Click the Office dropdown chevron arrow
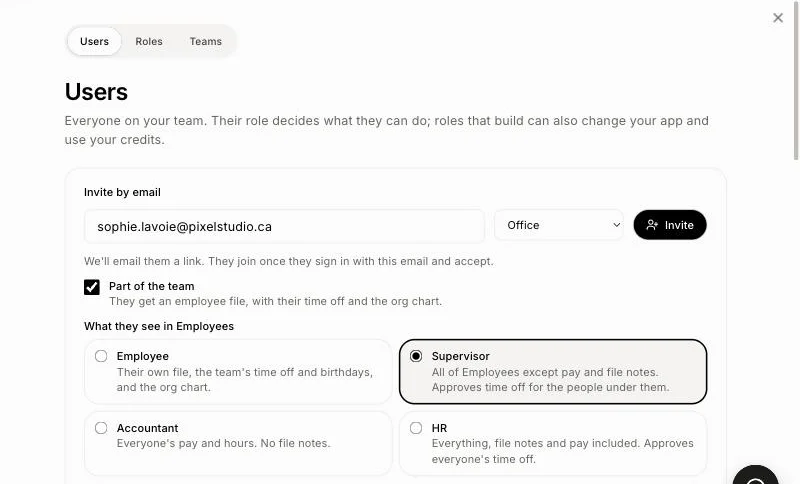 pos(616,225)
